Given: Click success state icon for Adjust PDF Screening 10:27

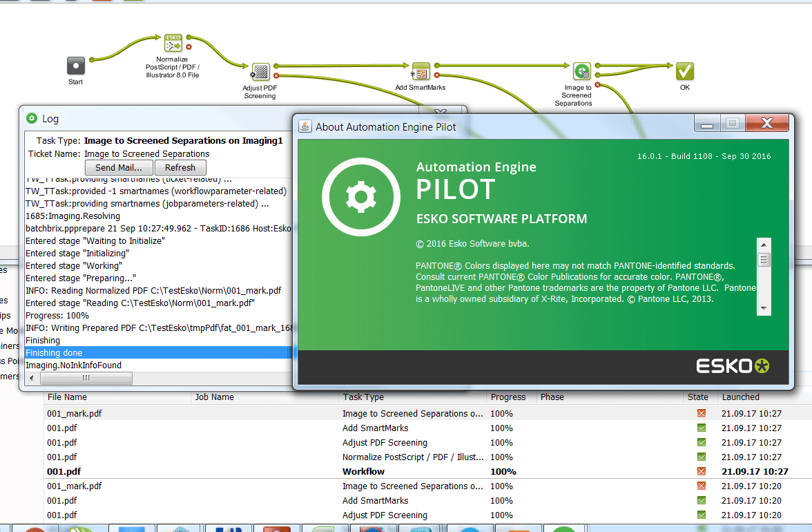Looking at the screenshot, I should click(x=702, y=442).
